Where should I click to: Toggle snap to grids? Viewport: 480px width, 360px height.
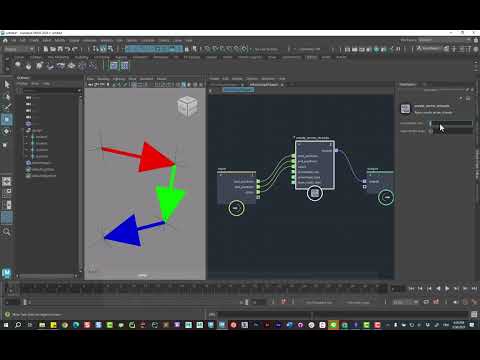[207, 49]
